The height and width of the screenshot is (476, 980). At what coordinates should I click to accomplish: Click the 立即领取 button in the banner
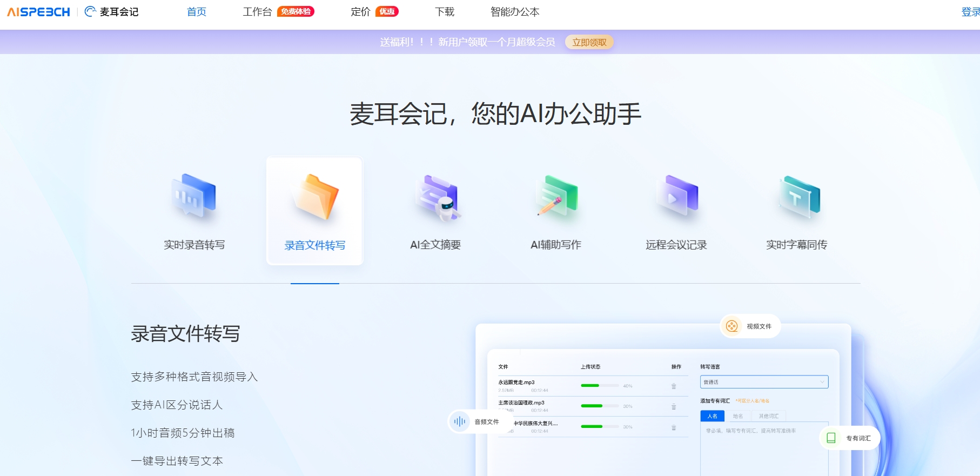pos(589,42)
